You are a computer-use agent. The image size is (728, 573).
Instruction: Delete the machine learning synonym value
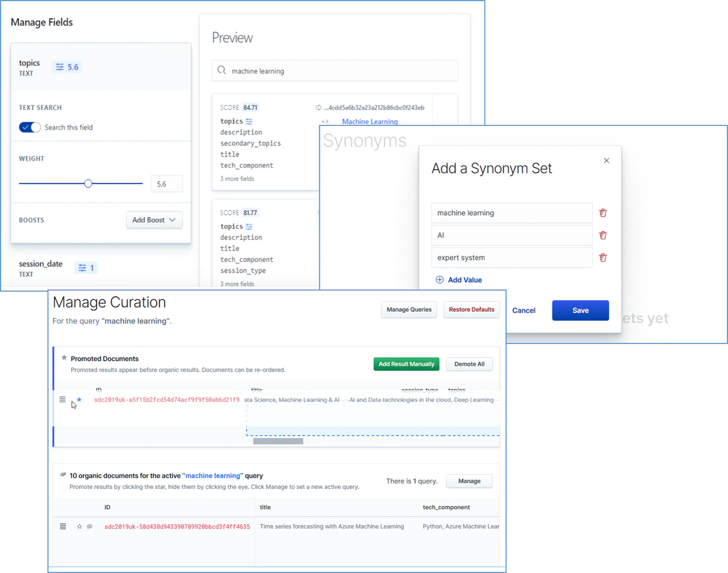(x=603, y=213)
